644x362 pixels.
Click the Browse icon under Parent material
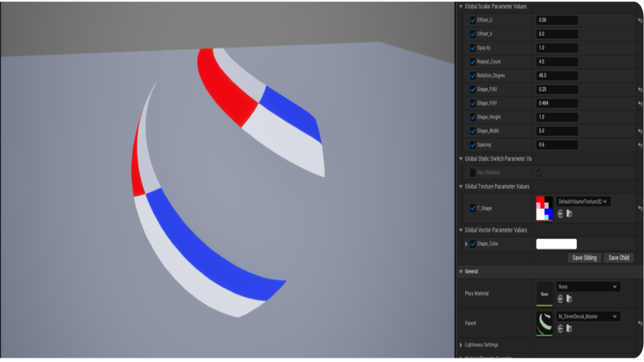(x=569, y=329)
